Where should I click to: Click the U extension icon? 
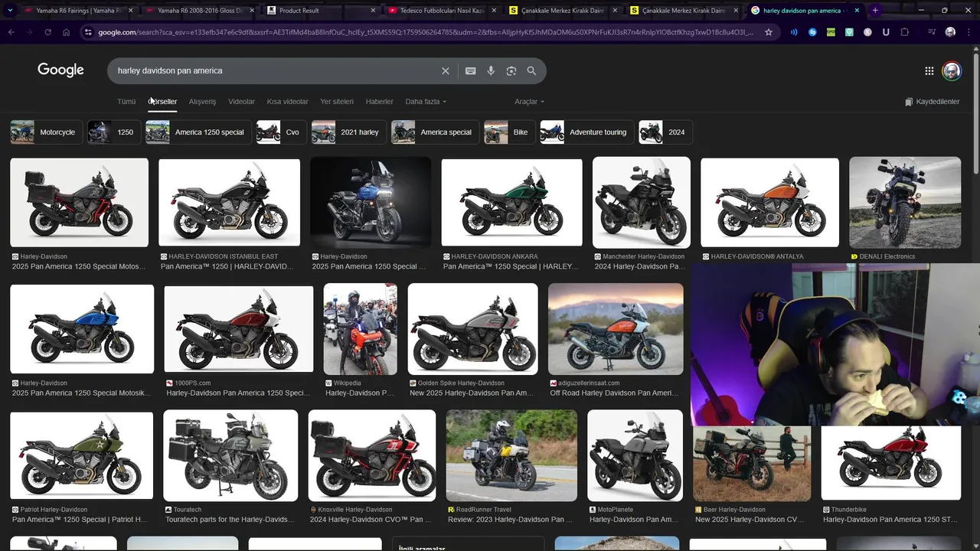tap(886, 32)
